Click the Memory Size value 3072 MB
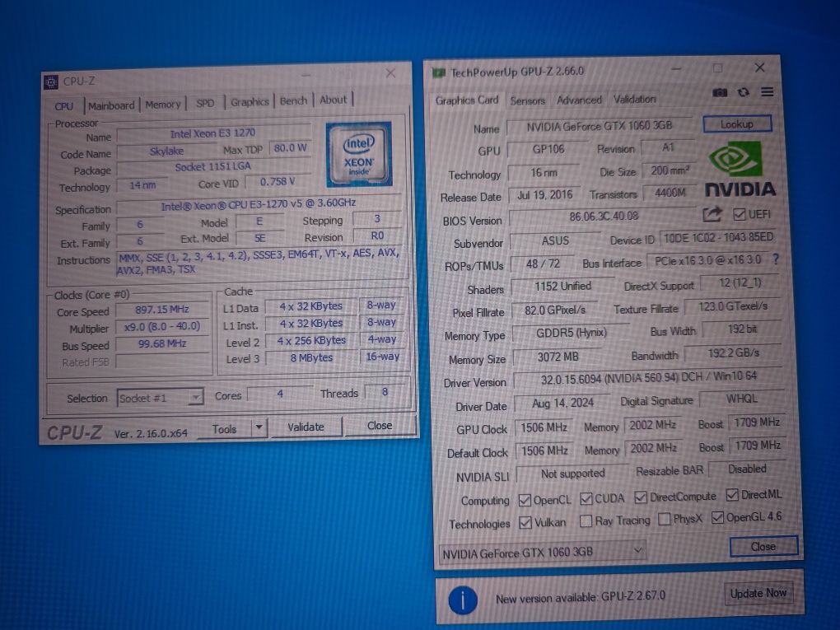This screenshot has width=840, height=630. click(x=558, y=357)
